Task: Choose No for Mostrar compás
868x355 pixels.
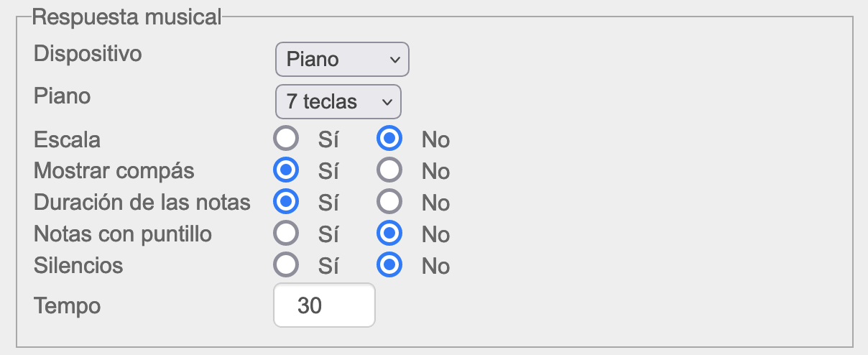Action: 389,170
